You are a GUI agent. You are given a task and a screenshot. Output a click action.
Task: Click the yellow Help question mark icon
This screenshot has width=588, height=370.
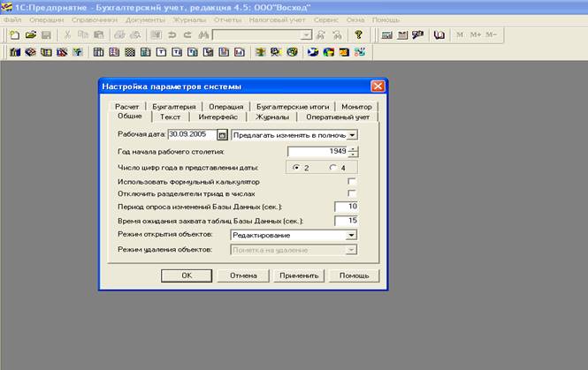click(359, 34)
